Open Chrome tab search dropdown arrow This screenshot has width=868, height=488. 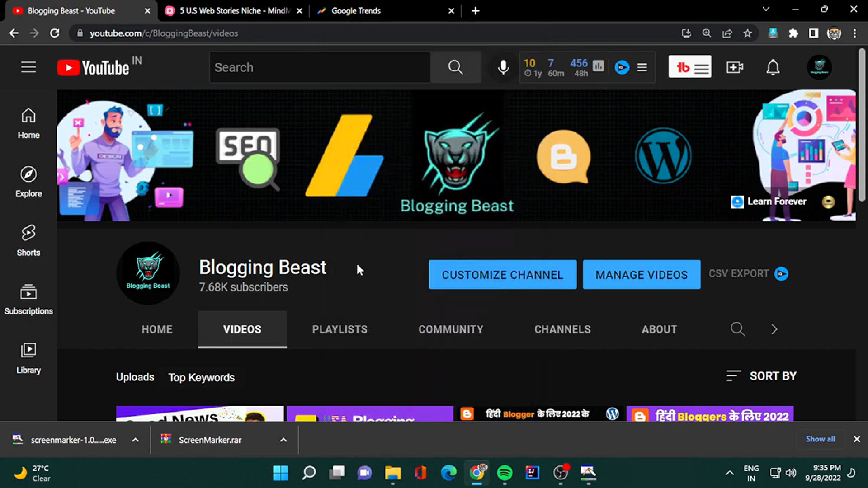pos(766,9)
